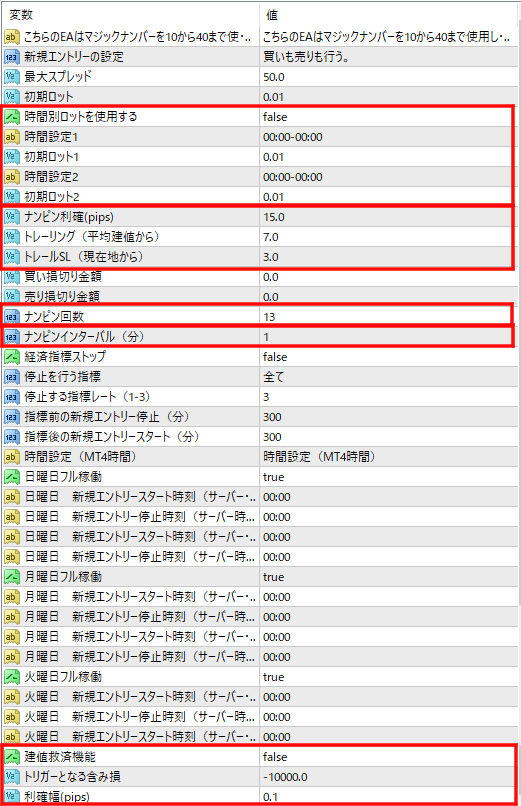Click the 変数 column header
Screen dimensions: 521x806
point(21,15)
